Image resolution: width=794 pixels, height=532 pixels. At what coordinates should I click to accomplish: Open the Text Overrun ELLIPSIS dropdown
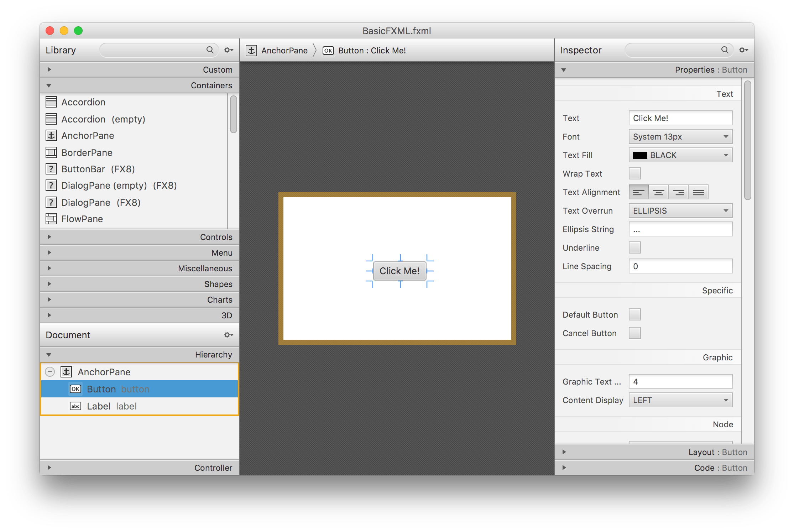(680, 211)
